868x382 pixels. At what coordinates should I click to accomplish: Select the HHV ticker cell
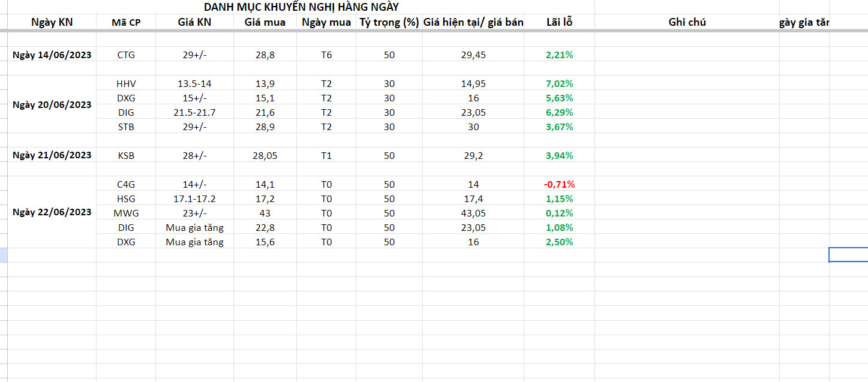click(x=126, y=83)
